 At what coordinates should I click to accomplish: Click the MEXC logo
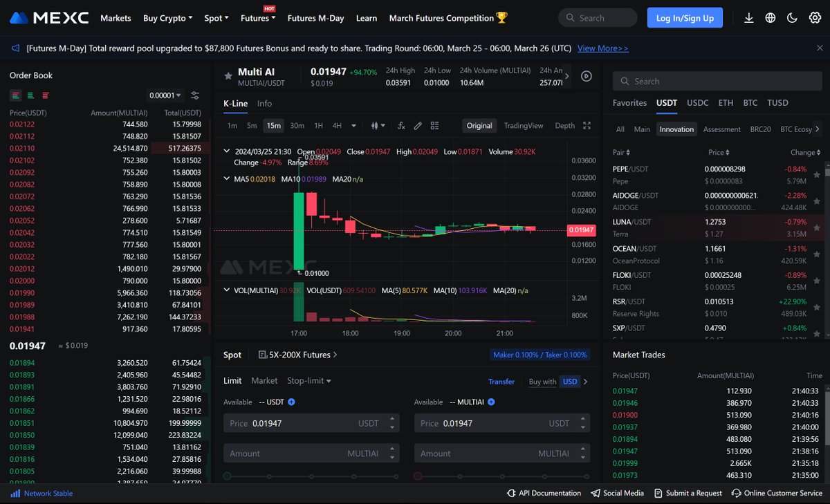[x=49, y=18]
